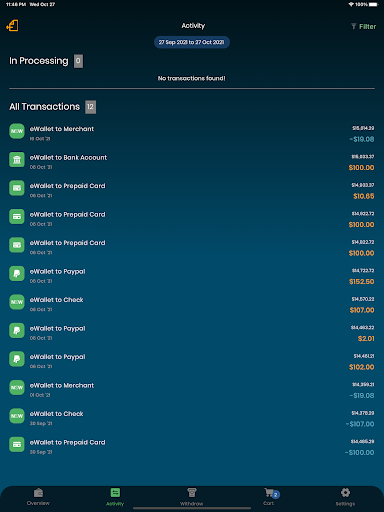Viewport: 384px width, 512px height.
Task: Tap the first Paypal transaction icon
Action: (x=17, y=274)
